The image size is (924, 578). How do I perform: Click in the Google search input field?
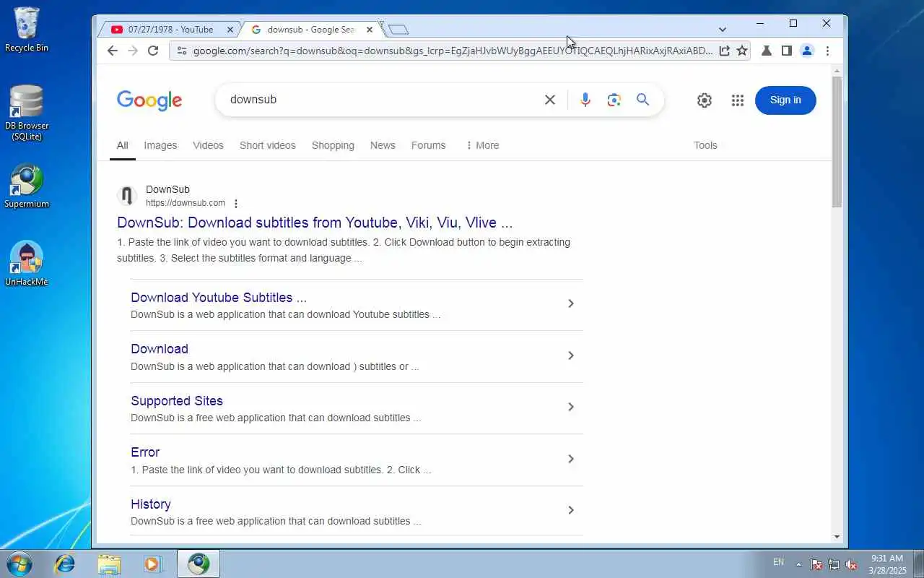tap(381, 100)
